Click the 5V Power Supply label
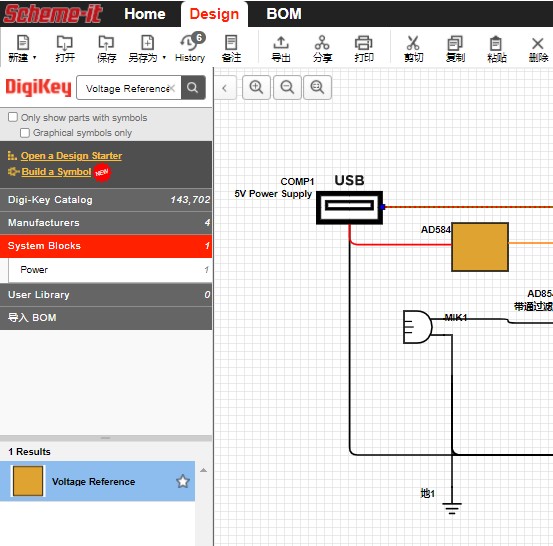 point(273,194)
